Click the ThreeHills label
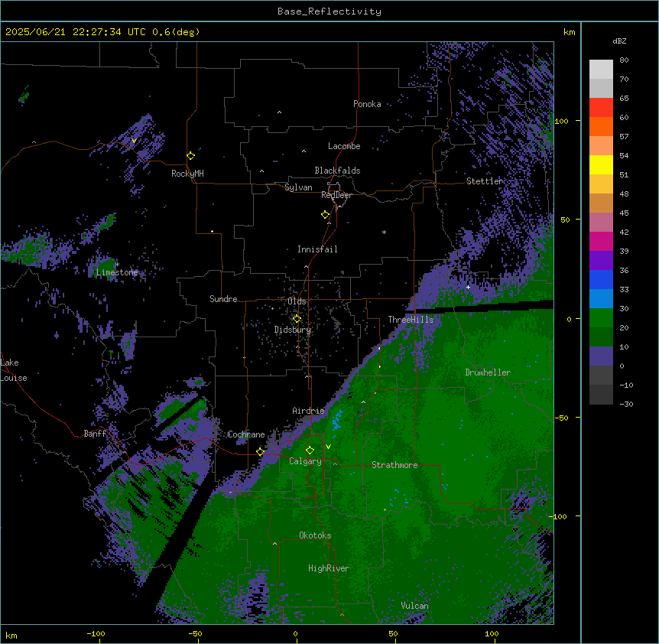This screenshot has height=644, width=659. (411, 320)
